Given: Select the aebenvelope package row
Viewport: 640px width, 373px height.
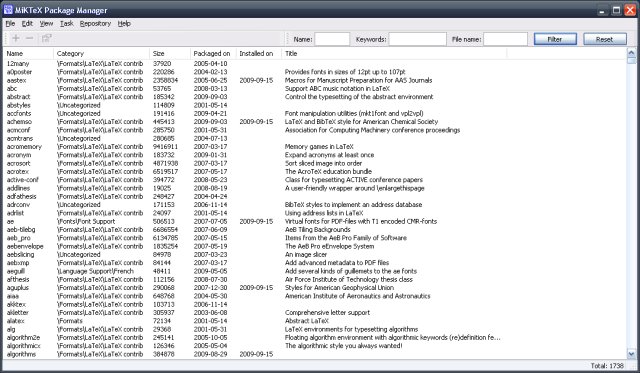Looking at the screenshot, I should click(315, 246).
